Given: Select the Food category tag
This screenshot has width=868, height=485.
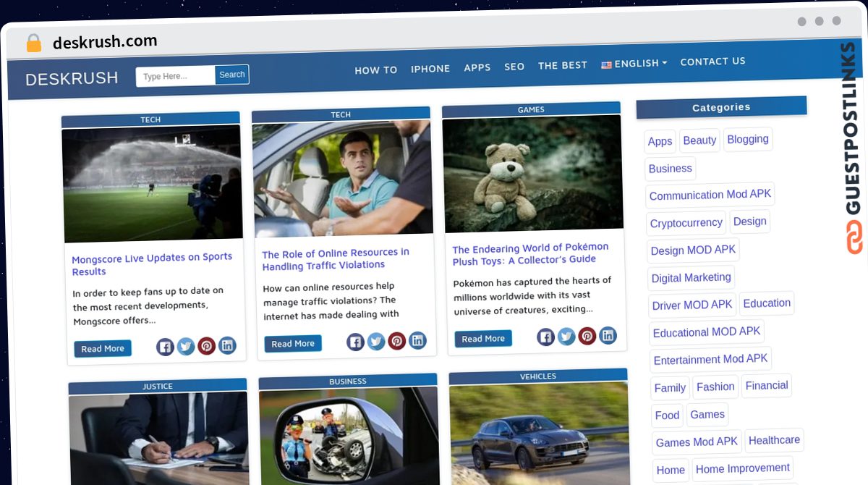Looking at the screenshot, I should pyautogui.click(x=667, y=416).
